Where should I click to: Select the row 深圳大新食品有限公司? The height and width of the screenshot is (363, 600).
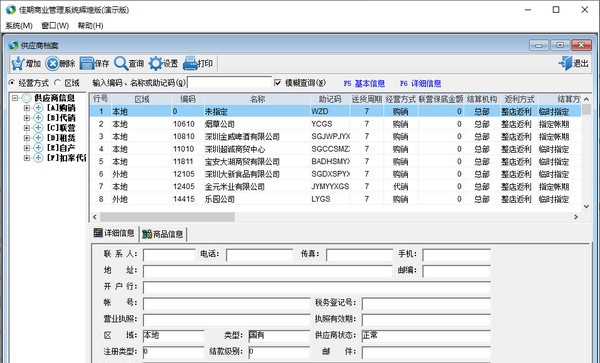point(336,174)
